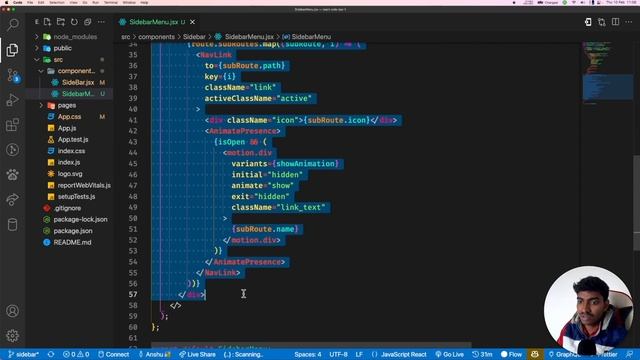Click Anshu user in status bar
This screenshot has height=360, width=640.
click(154, 354)
